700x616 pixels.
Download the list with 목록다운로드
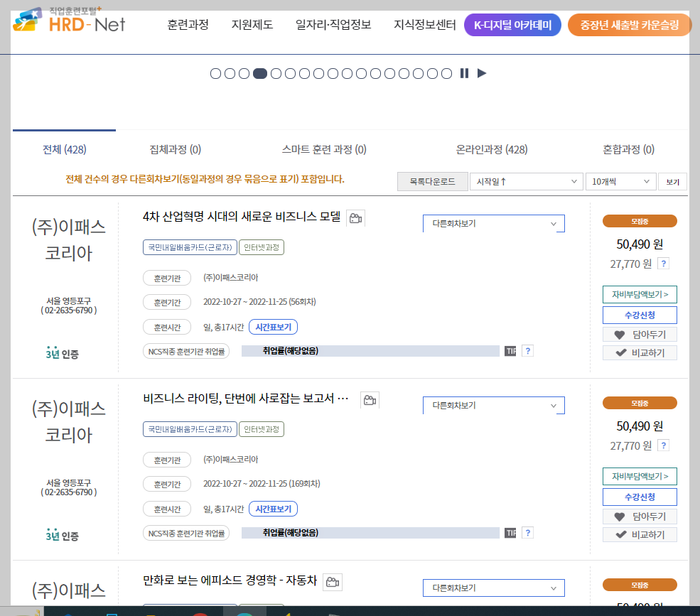tap(433, 182)
